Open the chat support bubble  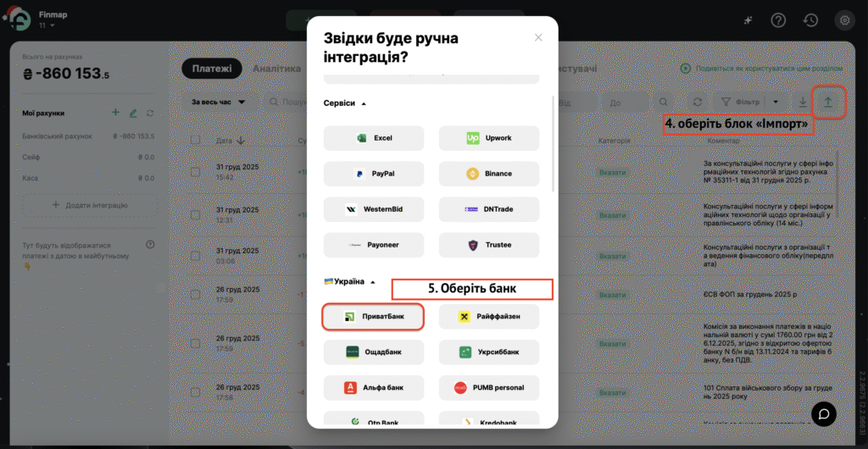pos(824,413)
